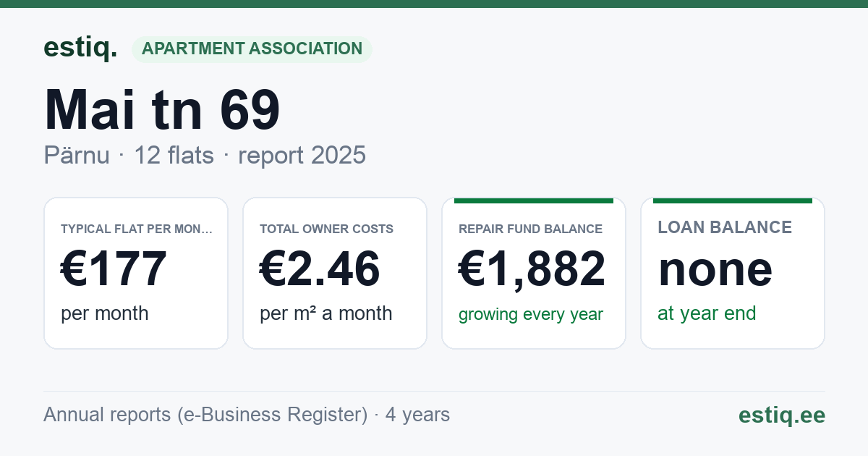Click the REPAIR FUND BALANCE label

coord(530,229)
